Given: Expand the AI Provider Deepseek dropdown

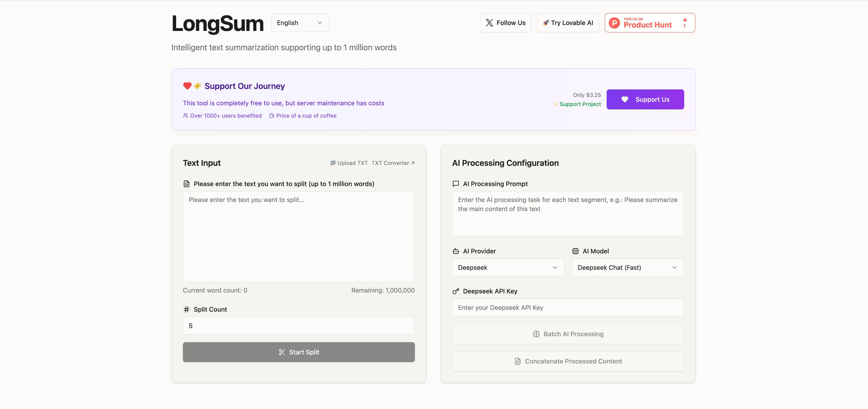Looking at the screenshot, I should point(508,268).
